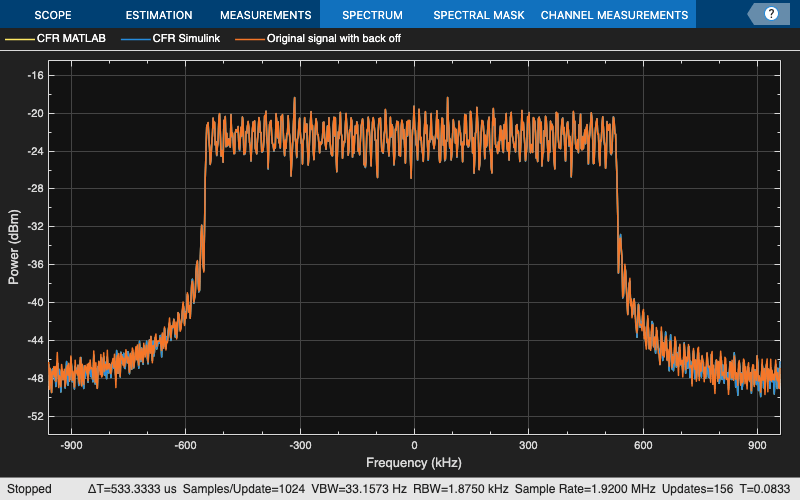Click the Samples/Update=1024 status entry
This screenshot has height=500, width=800.
coord(244,489)
